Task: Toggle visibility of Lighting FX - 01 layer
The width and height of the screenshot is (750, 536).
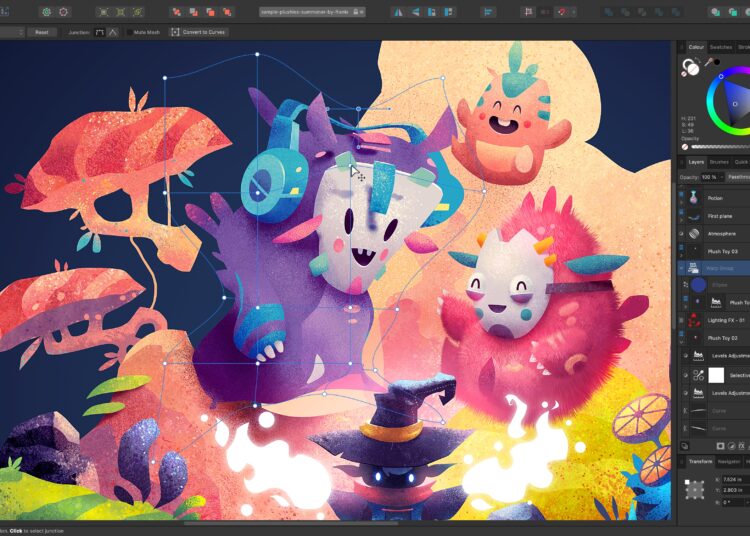Action: [681, 319]
